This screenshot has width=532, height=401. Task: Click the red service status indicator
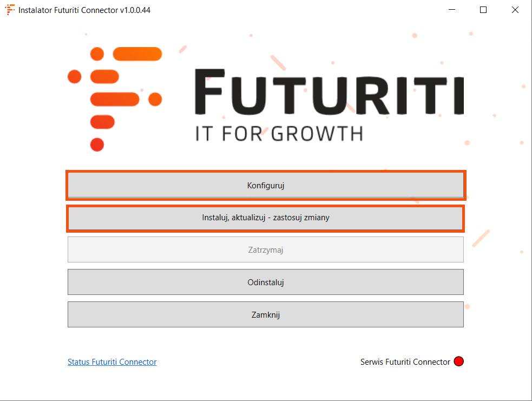[459, 361]
